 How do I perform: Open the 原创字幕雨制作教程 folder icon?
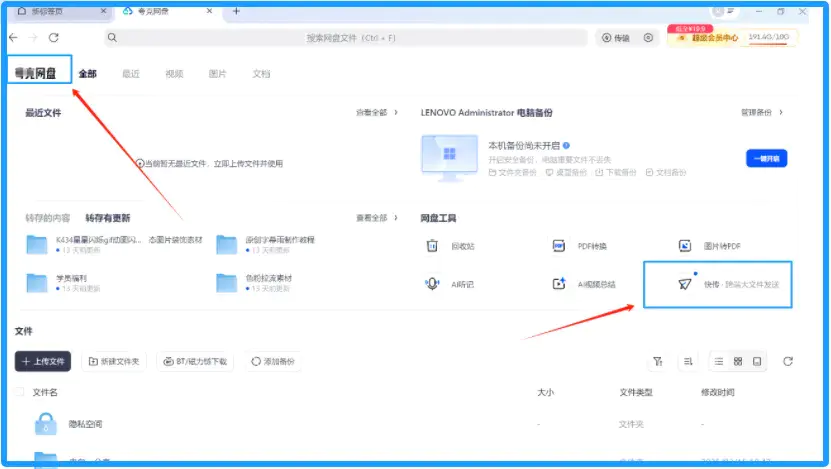pos(226,245)
